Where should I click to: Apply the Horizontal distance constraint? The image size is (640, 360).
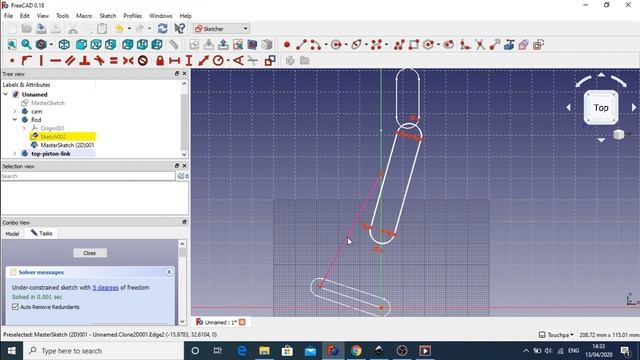[174, 61]
